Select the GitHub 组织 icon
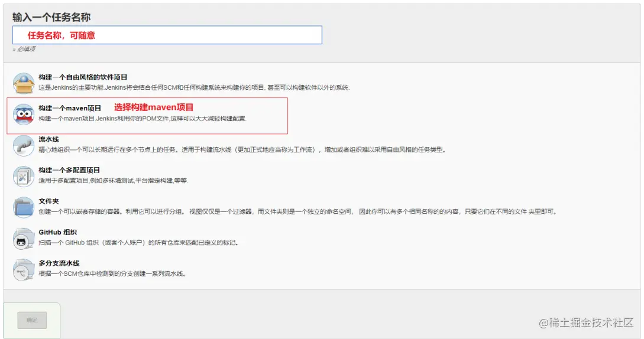 pyautogui.click(x=24, y=239)
